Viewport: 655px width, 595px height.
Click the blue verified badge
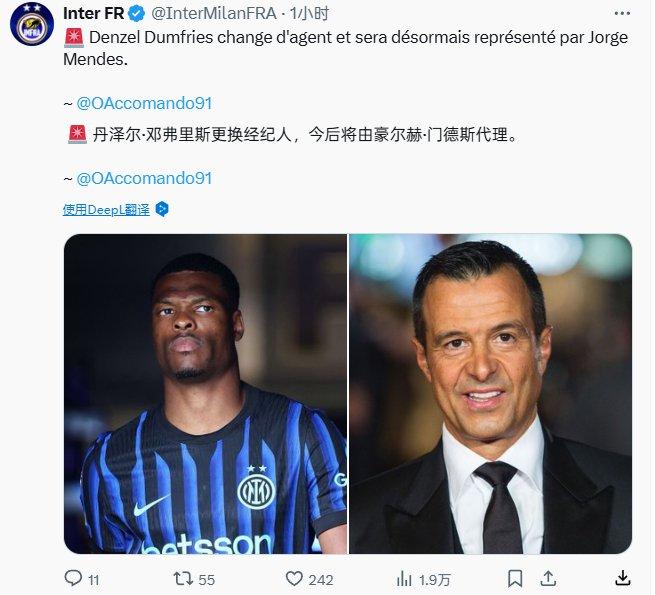pos(136,14)
